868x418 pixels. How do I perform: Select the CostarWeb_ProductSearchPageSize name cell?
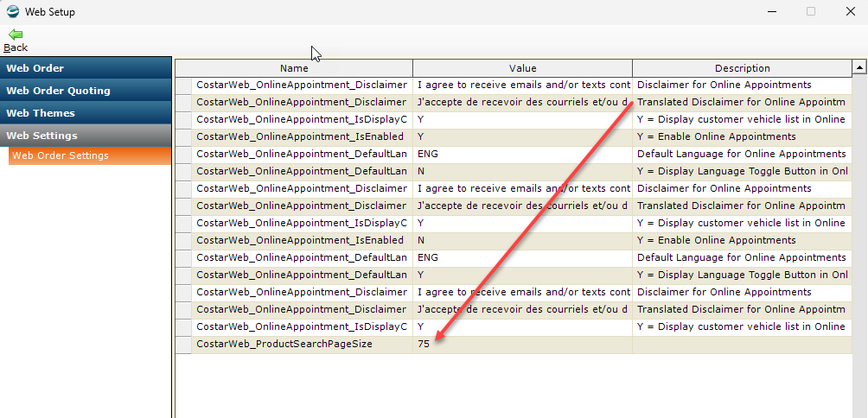(302, 344)
